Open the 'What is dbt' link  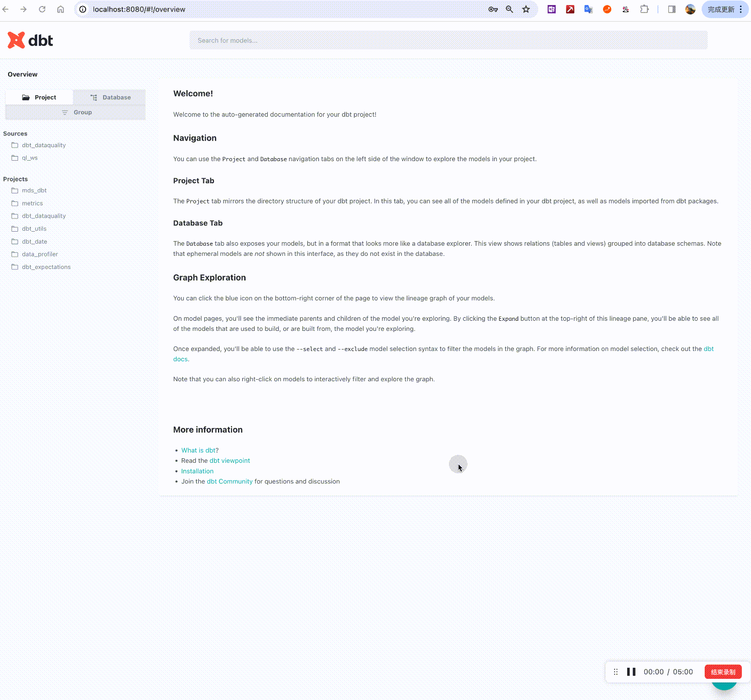pos(198,450)
